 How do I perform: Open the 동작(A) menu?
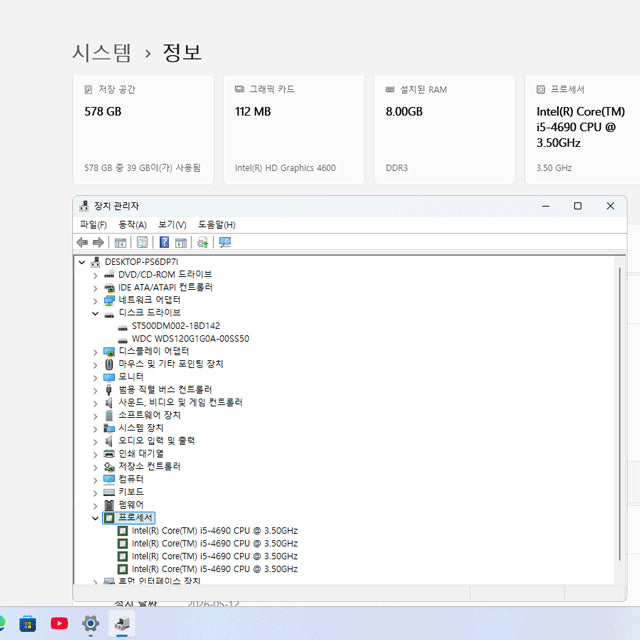pyautogui.click(x=132, y=224)
